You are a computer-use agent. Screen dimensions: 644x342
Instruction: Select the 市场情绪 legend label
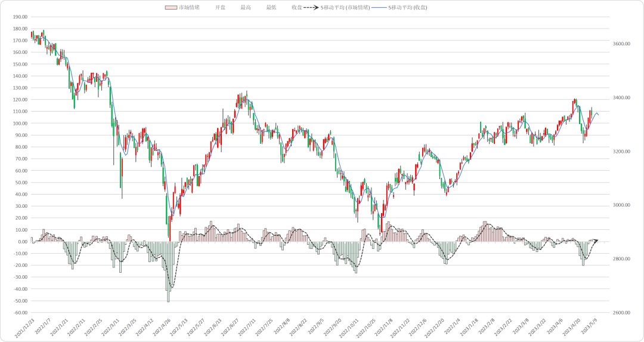189,7
